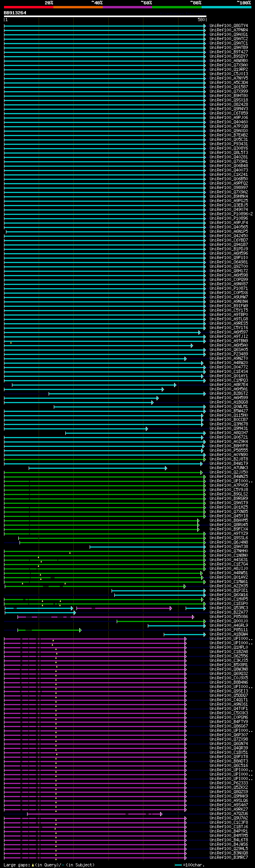This screenshot has width=255, height=868.
Task: Select label UniRef100_P93431
Action: coord(229,144)
